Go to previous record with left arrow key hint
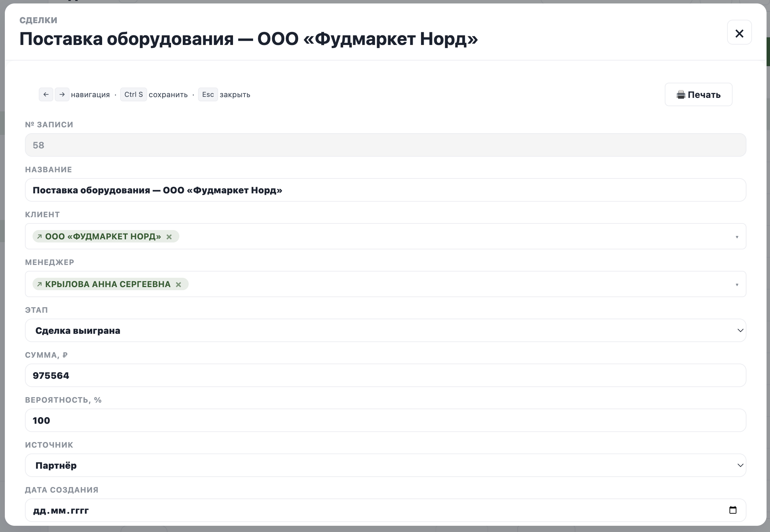Image resolution: width=770 pixels, height=532 pixels. [x=46, y=94]
